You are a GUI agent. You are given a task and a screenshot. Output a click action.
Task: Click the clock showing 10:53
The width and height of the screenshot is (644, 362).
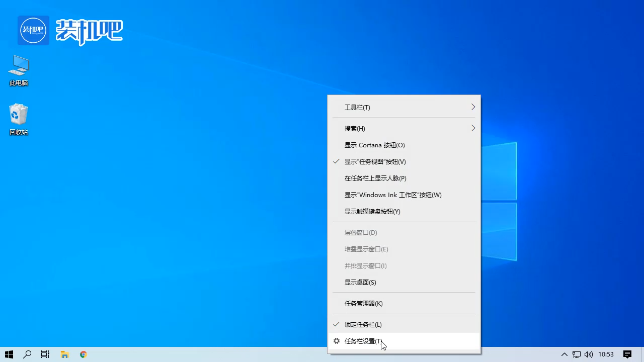(607, 354)
